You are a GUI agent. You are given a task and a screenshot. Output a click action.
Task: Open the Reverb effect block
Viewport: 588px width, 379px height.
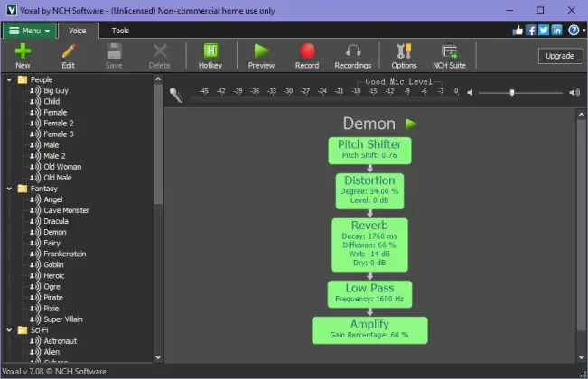click(369, 245)
